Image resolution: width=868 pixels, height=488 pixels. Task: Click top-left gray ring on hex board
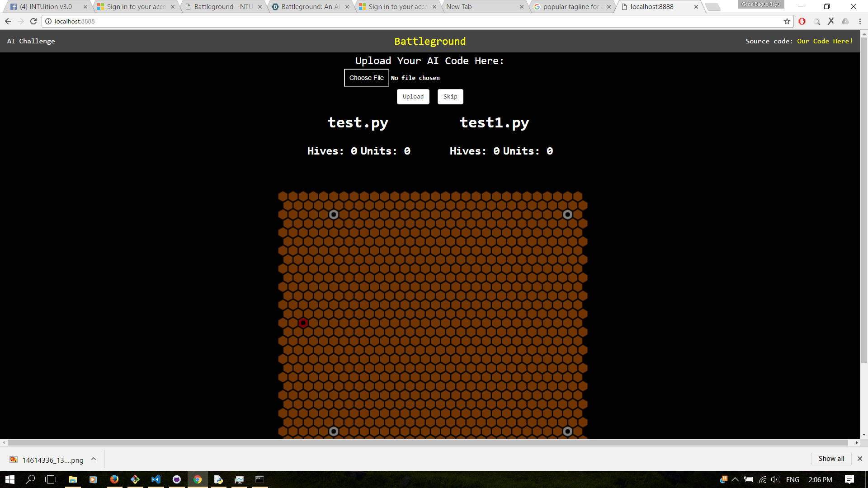(334, 215)
